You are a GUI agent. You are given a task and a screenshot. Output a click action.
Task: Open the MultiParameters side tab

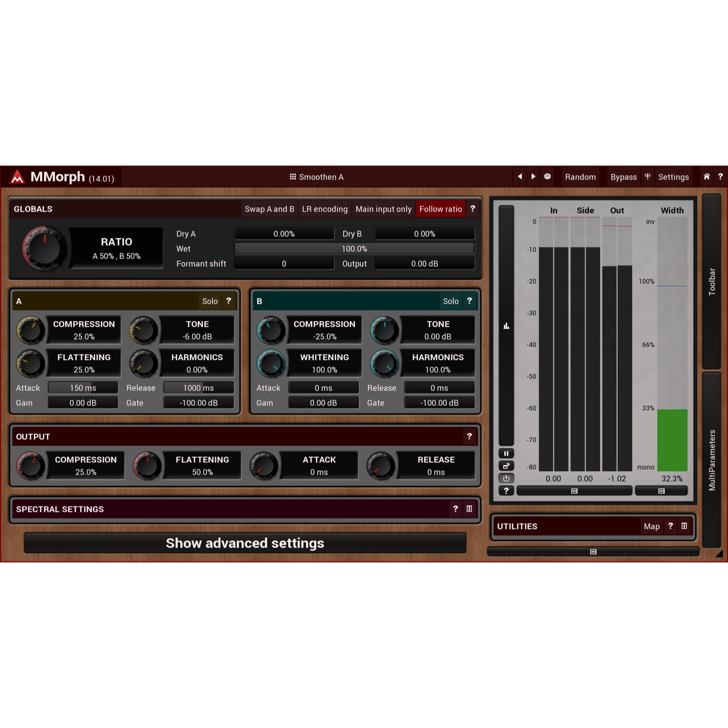point(711,460)
